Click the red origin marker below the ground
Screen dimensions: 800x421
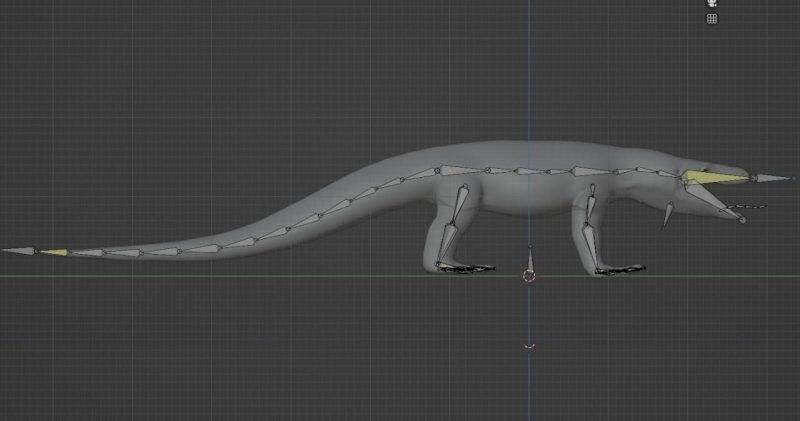(x=530, y=347)
